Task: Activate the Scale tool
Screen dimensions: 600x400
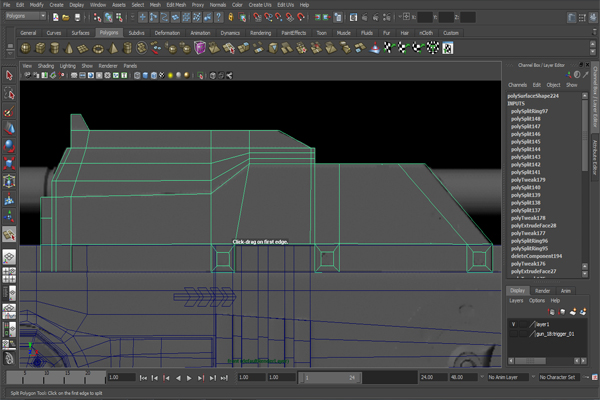Action: pyautogui.click(x=9, y=164)
